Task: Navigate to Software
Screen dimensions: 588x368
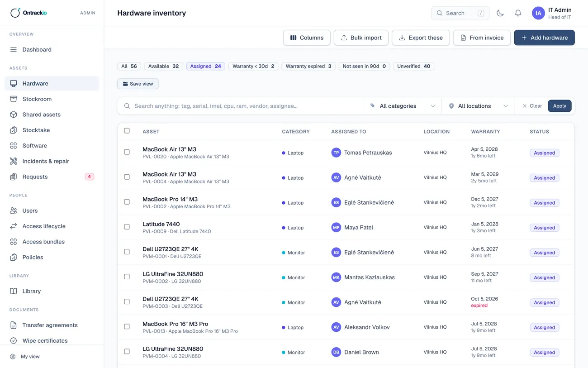Action: [x=52, y=146]
